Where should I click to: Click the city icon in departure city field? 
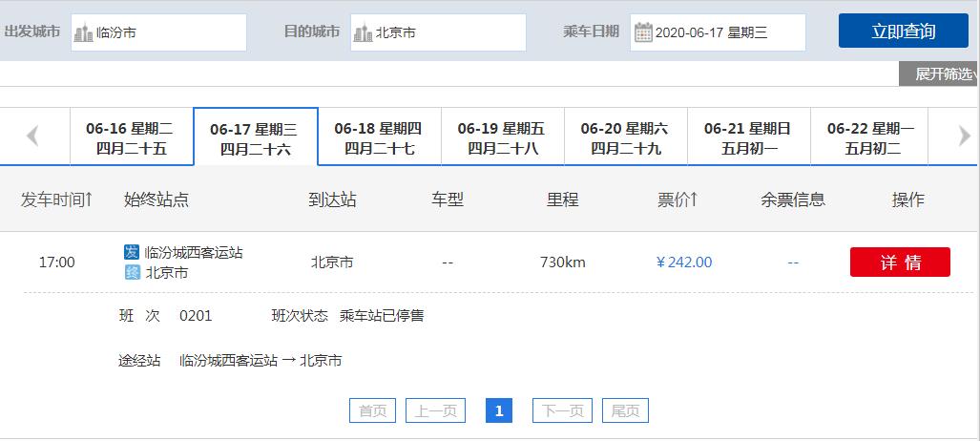pos(83,32)
